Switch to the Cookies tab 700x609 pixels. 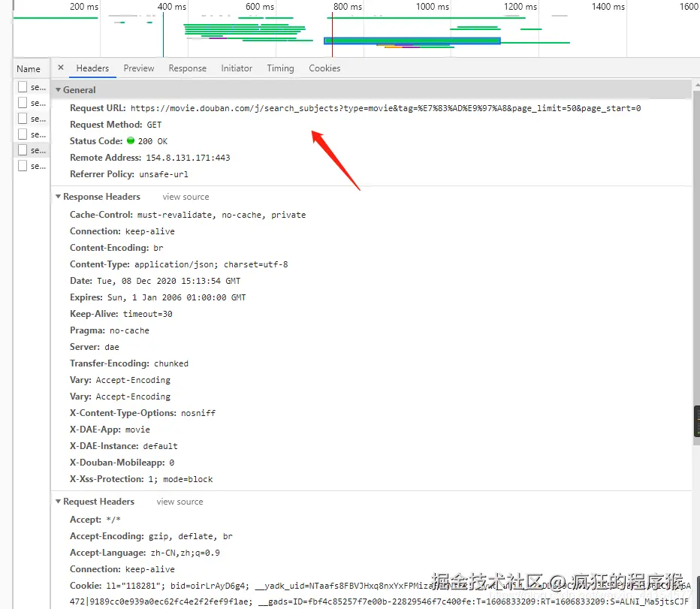324,68
